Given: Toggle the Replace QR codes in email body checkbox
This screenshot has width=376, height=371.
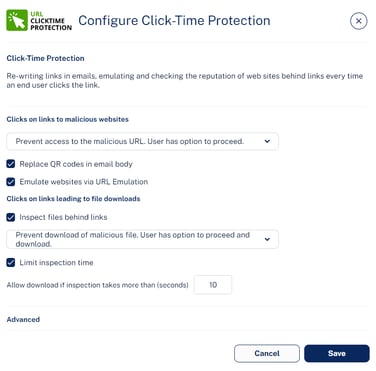Looking at the screenshot, I should pyautogui.click(x=11, y=164).
